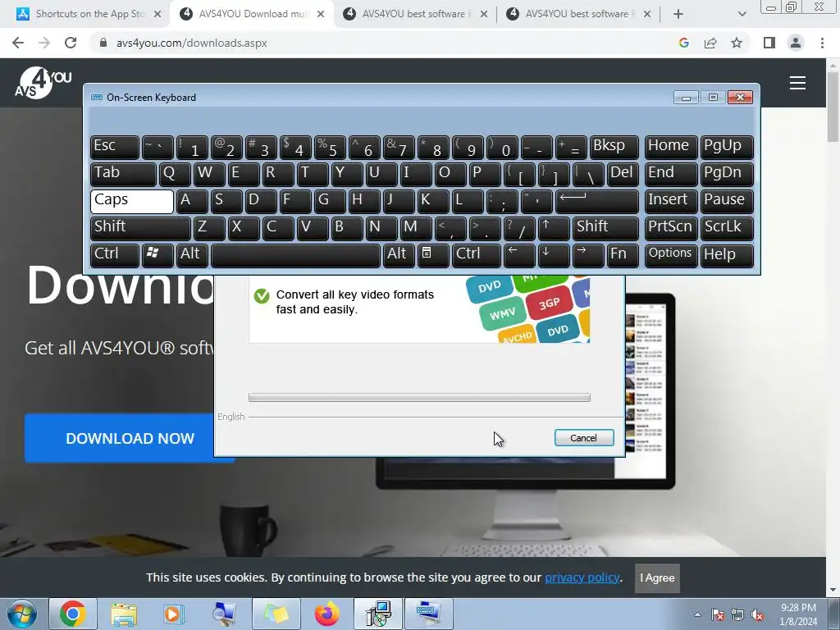This screenshot has height=630, width=840.
Task: Open Options on the On-Screen Keyboard
Action: click(671, 255)
